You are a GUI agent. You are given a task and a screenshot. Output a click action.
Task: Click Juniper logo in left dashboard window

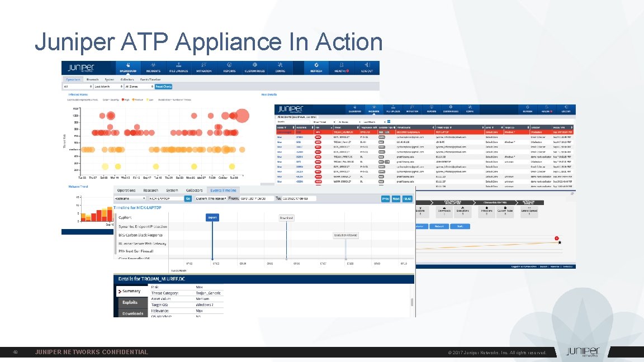click(x=81, y=68)
